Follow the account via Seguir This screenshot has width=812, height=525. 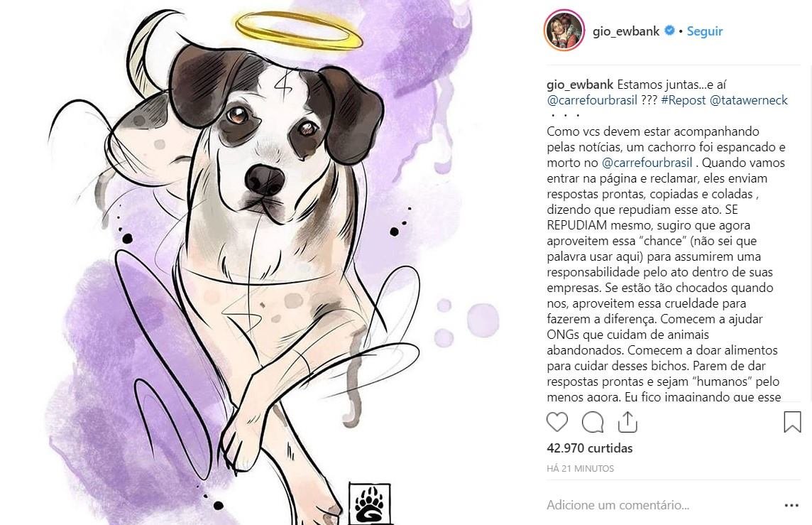point(704,31)
